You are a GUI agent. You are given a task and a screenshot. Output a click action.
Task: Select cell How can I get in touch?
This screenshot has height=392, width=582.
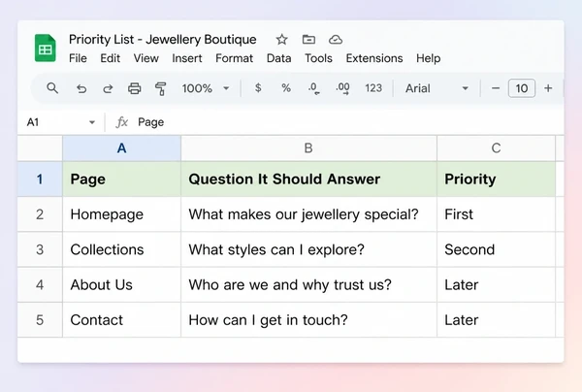308,320
